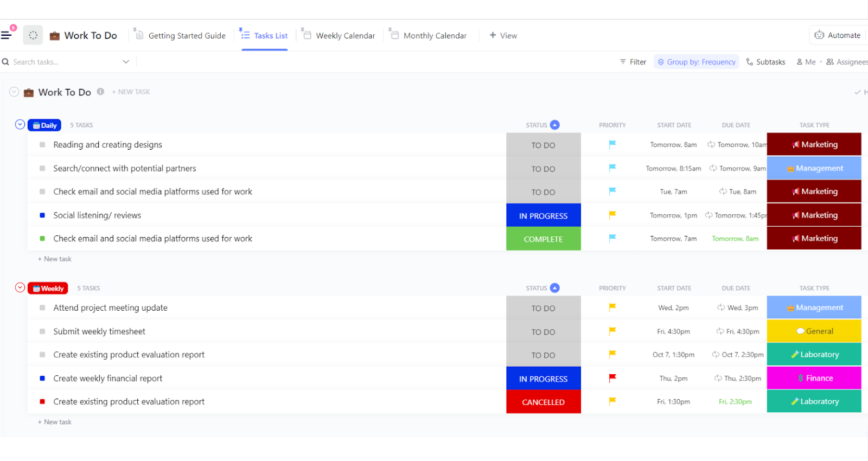Viewport: 868px width, 461px height.
Task: Click the General task type cell
Action: 814,331
